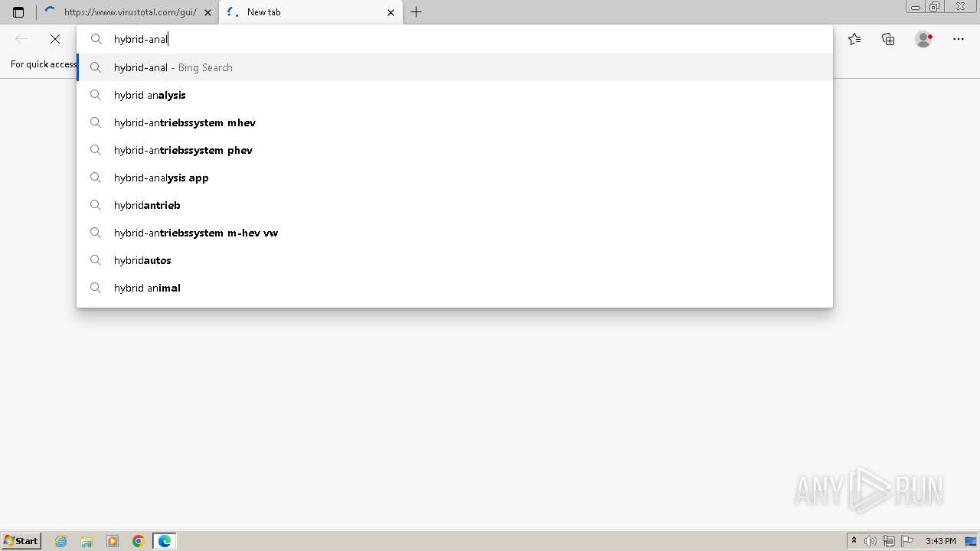Close the VirusTotal tab
980x551 pixels.
pyautogui.click(x=207, y=12)
